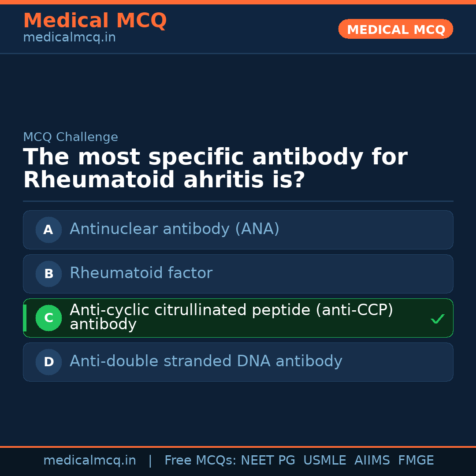The width and height of the screenshot is (476, 476).
Task: Open the Medical MCQ title logo
Action: (x=95, y=21)
